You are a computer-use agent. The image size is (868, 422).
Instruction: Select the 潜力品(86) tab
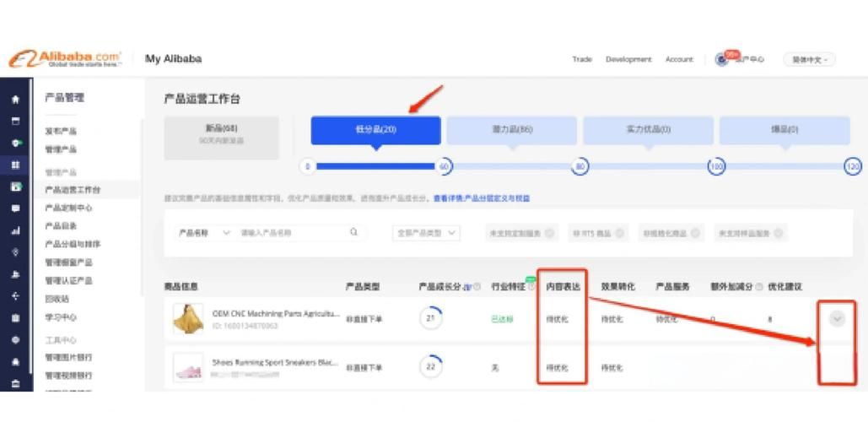click(x=512, y=130)
